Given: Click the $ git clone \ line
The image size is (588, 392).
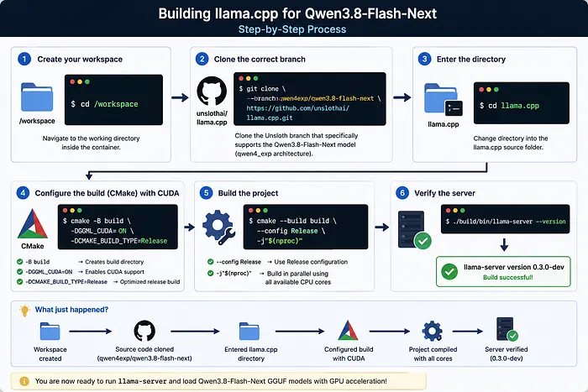Looking at the screenshot, I should pos(262,89).
